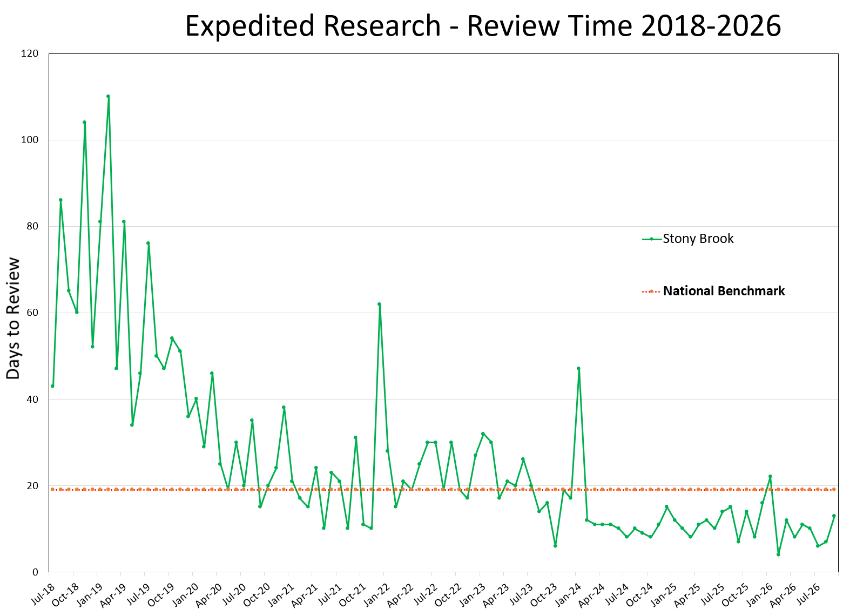
Task: Select the "Jul-21" x-axis label
Action: click(329, 593)
